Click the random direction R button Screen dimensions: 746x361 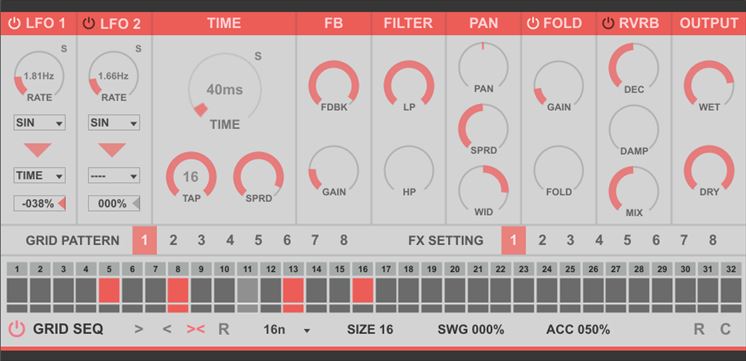coord(224,329)
